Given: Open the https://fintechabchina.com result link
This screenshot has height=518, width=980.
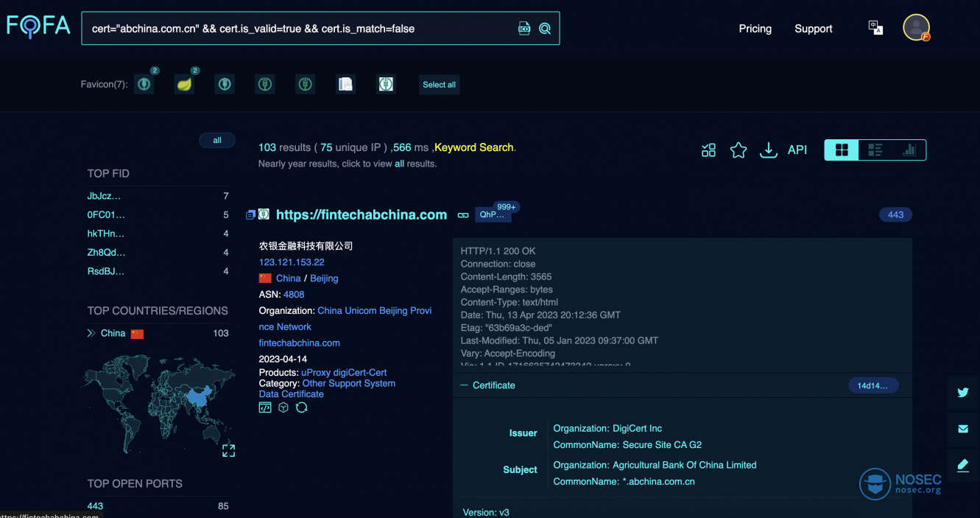Looking at the screenshot, I should click(x=362, y=215).
